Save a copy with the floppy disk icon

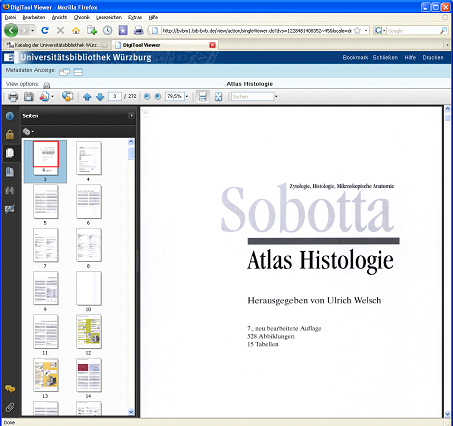tap(29, 97)
